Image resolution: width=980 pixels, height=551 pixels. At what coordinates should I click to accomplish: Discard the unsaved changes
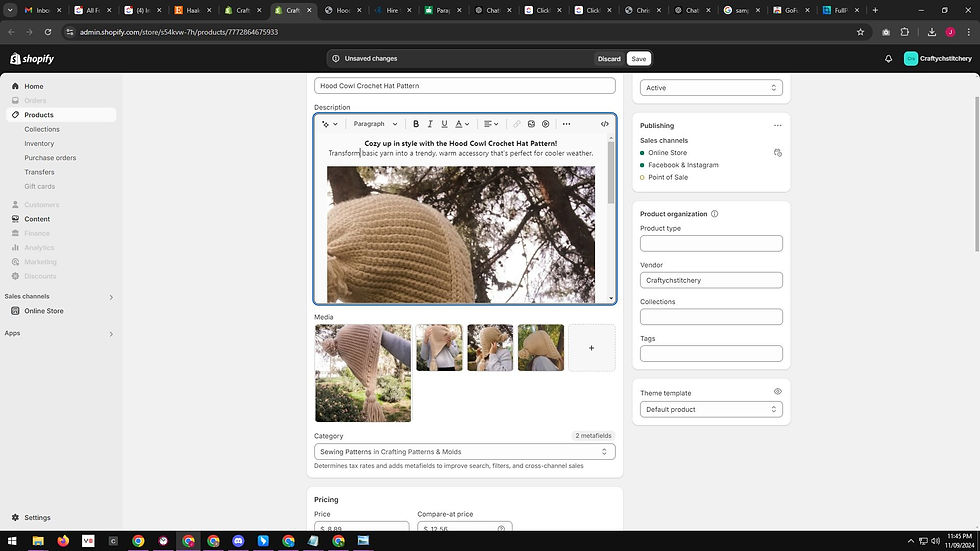[x=609, y=59]
